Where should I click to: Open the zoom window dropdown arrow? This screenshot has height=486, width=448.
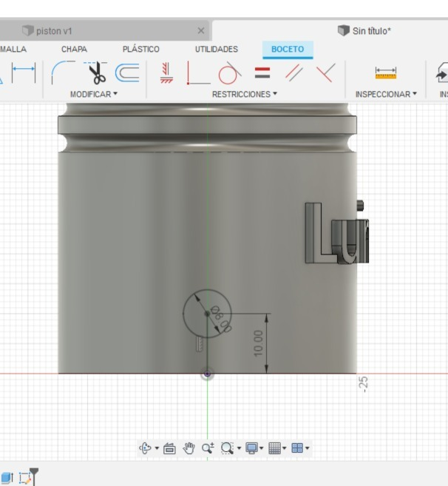click(x=239, y=448)
